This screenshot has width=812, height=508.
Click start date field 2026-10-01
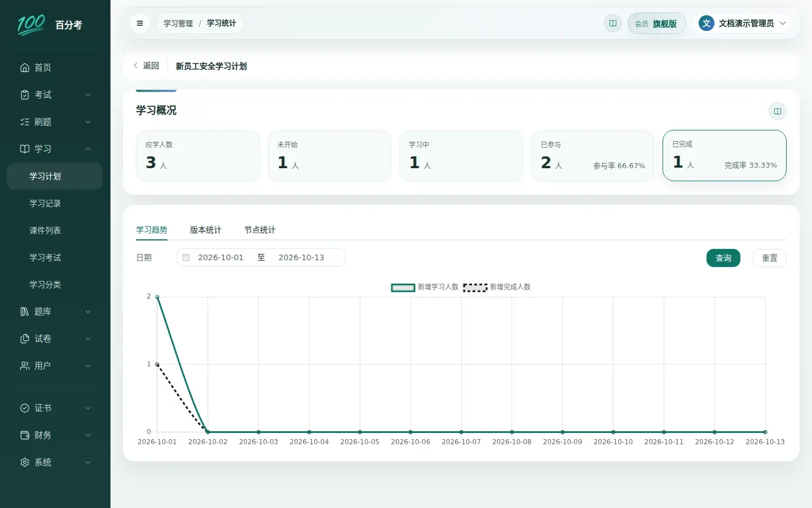220,257
